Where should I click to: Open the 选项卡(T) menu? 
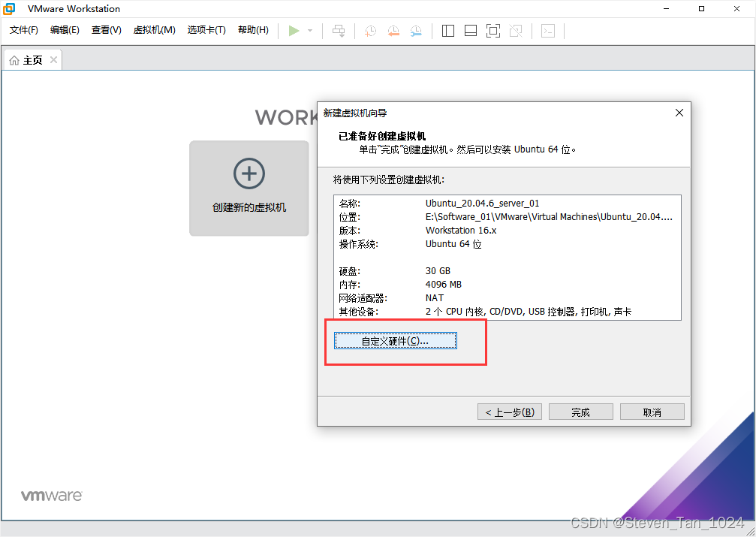click(x=206, y=30)
